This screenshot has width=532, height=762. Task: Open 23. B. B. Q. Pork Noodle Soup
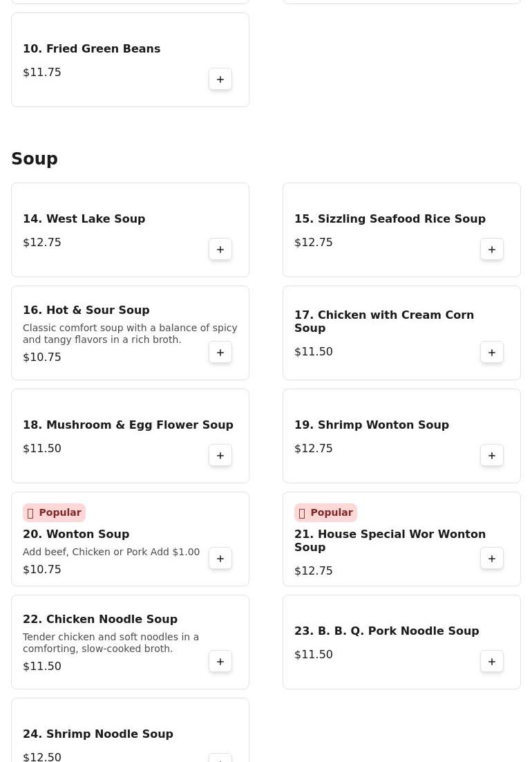(386, 631)
